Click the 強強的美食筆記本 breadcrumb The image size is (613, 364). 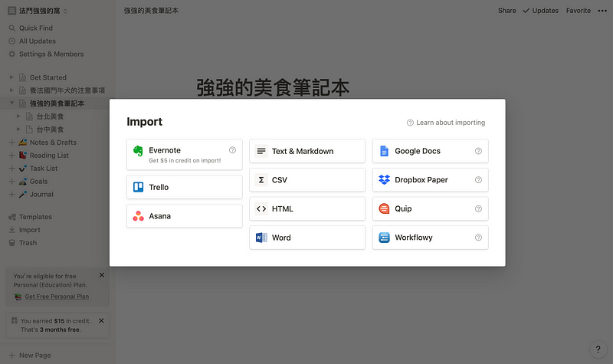click(x=151, y=11)
